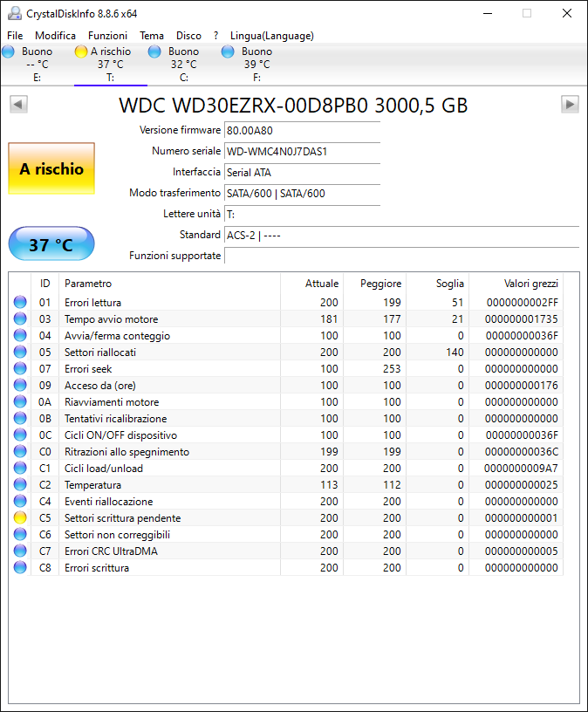Image resolution: width=588 pixels, height=712 pixels.
Task: Click the CrystalDiskInfo title bar app icon
Action: (x=15, y=13)
